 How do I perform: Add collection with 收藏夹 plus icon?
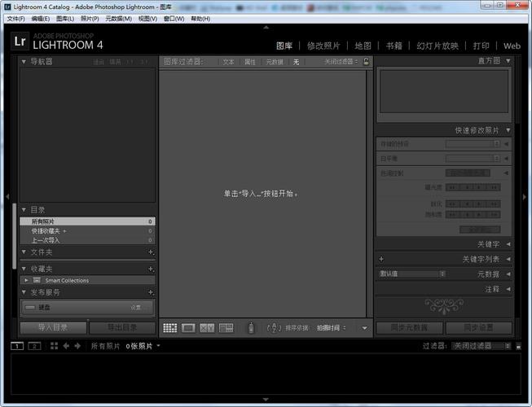click(151, 269)
